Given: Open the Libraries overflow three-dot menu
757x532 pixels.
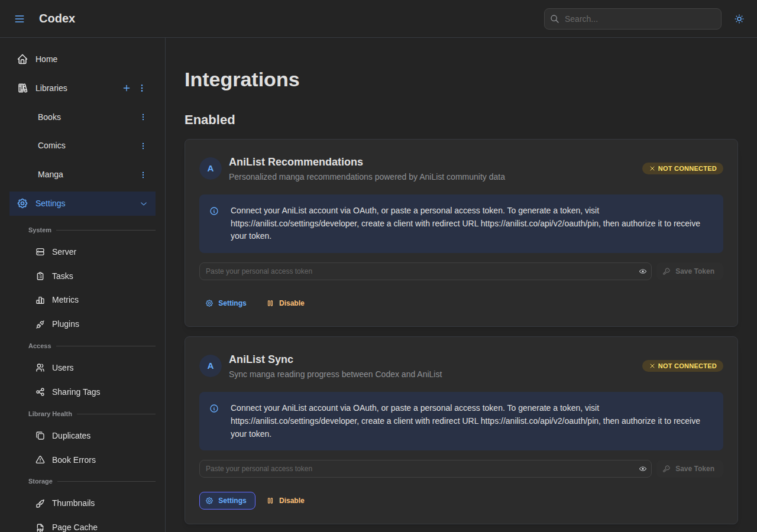Looking at the screenshot, I should (x=142, y=88).
